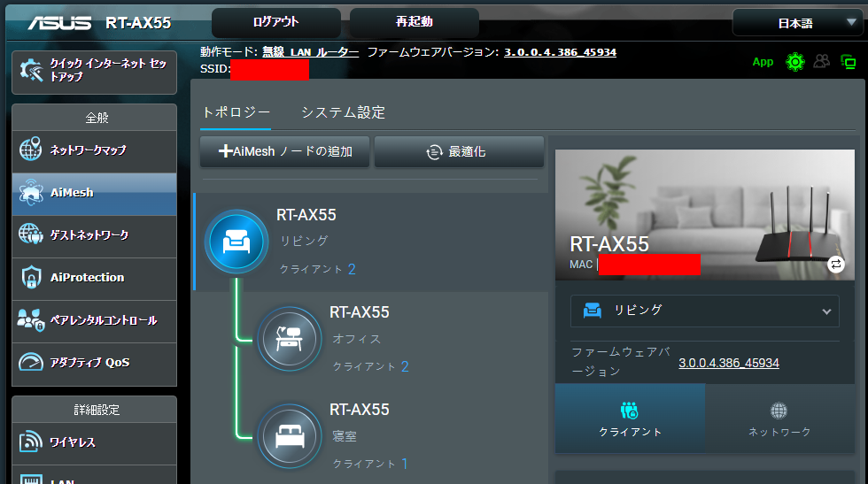Select the bedroom RT-AX55 bed node icon
Viewport: 868px width, 484px height.
[x=290, y=436]
